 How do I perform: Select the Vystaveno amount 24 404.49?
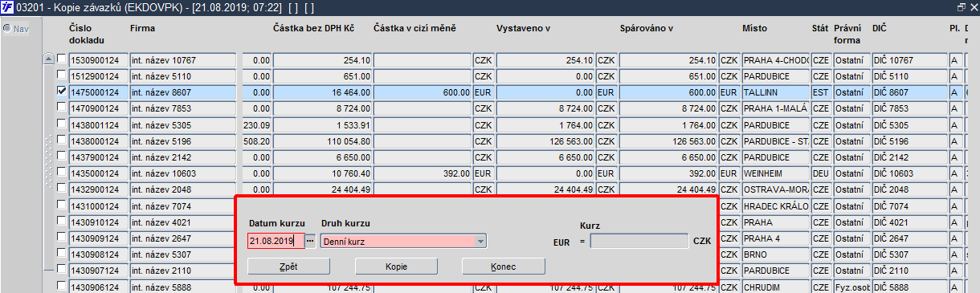pos(545,190)
